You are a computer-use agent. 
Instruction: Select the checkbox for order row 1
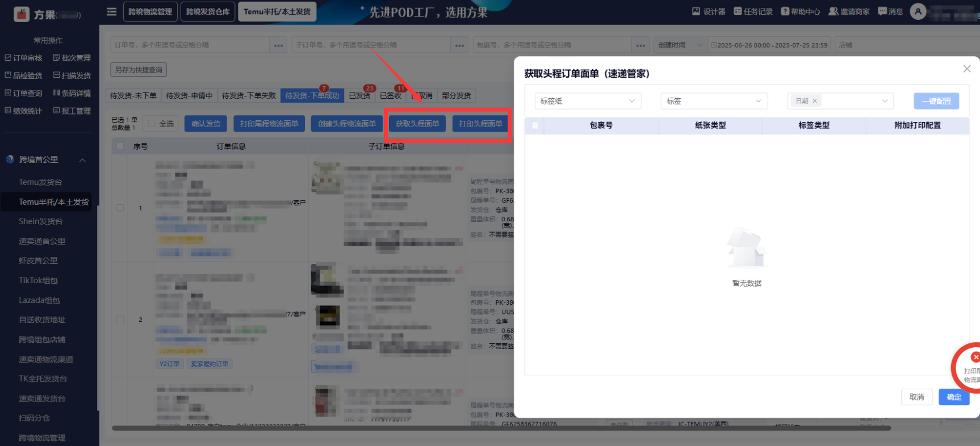[x=120, y=208]
